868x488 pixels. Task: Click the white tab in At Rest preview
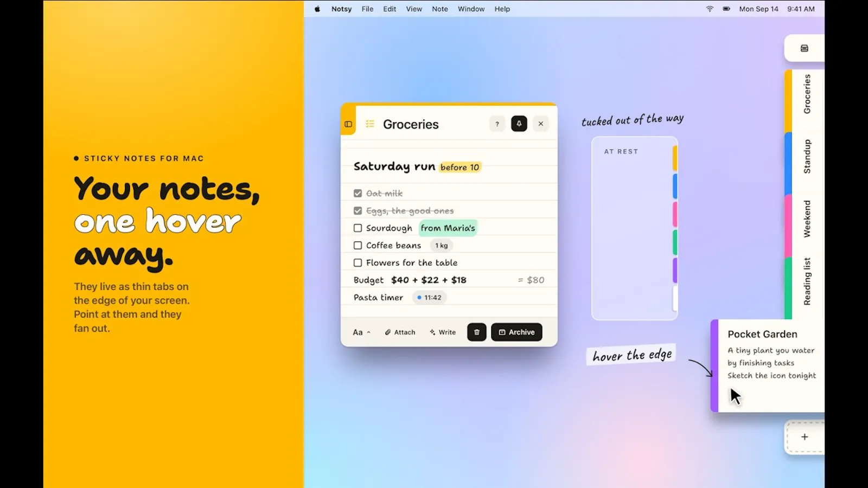click(675, 299)
